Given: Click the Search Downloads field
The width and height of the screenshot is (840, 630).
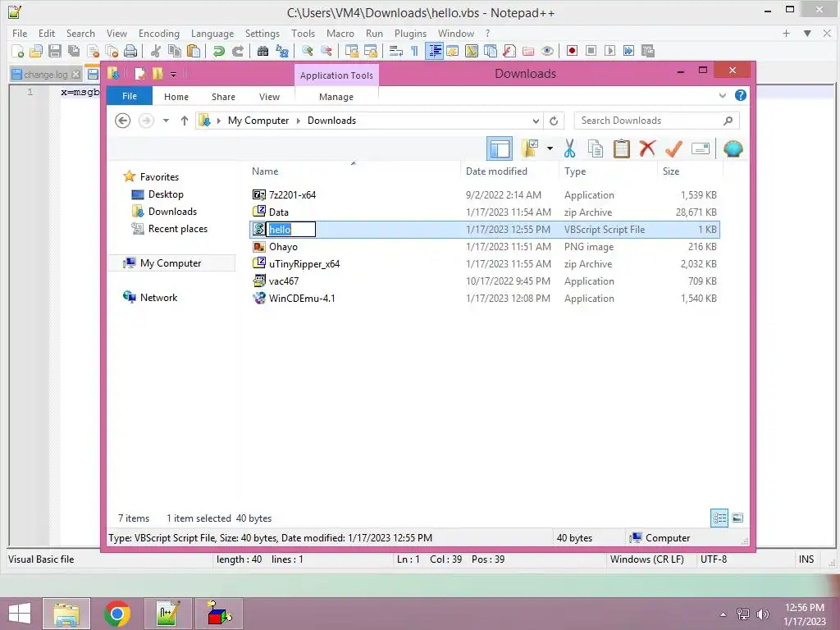Looking at the screenshot, I should click(656, 121).
